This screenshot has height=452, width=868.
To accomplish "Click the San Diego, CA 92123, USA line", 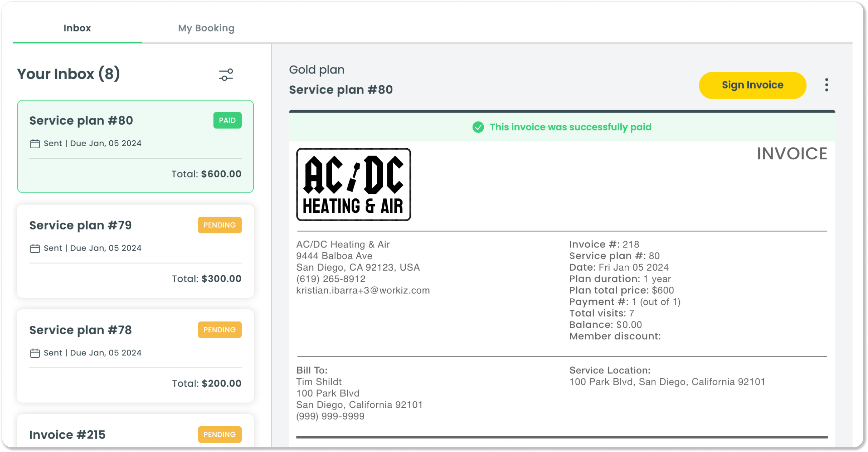I will coord(358,268).
